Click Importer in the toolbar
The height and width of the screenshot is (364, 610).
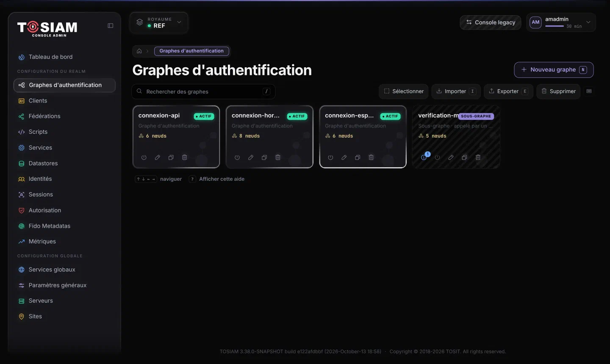[456, 91]
